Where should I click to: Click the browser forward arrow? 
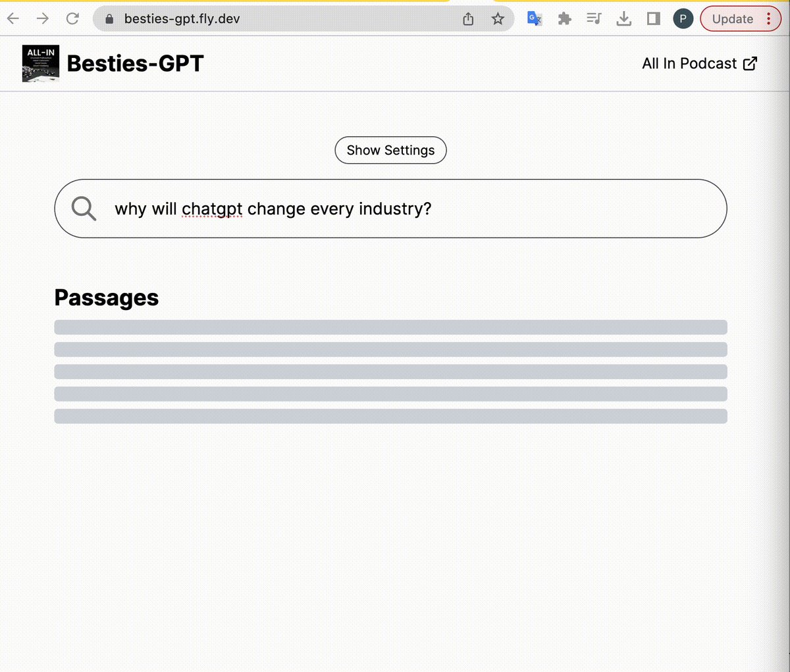tap(42, 18)
